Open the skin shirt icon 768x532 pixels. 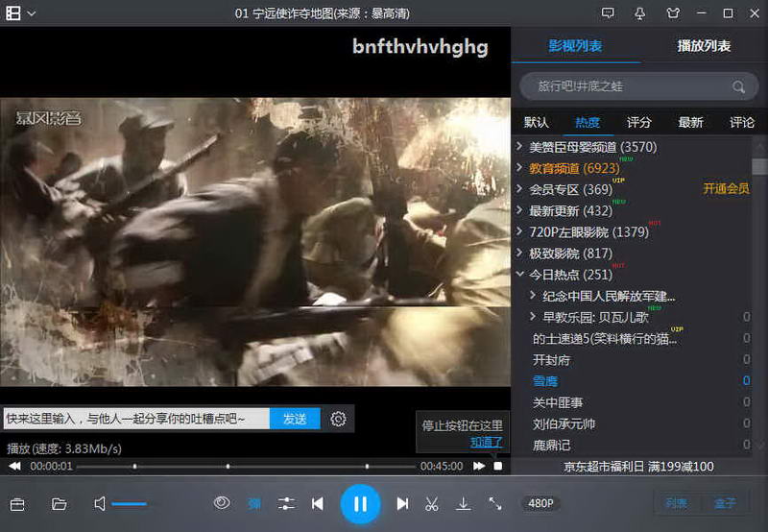(674, 13)
